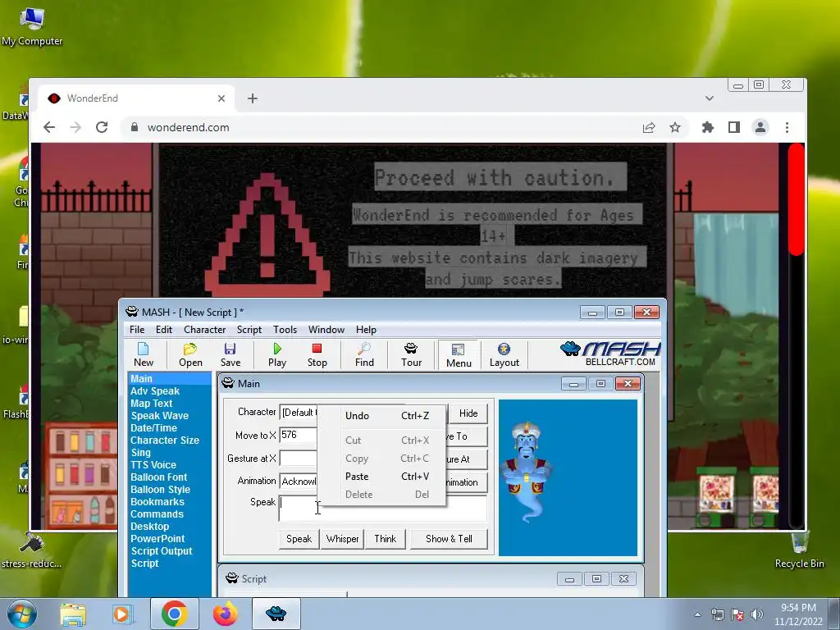Screen dimensions: 840x630
Task: Create a new script with MASH New
Action: (x=143, y=354)
